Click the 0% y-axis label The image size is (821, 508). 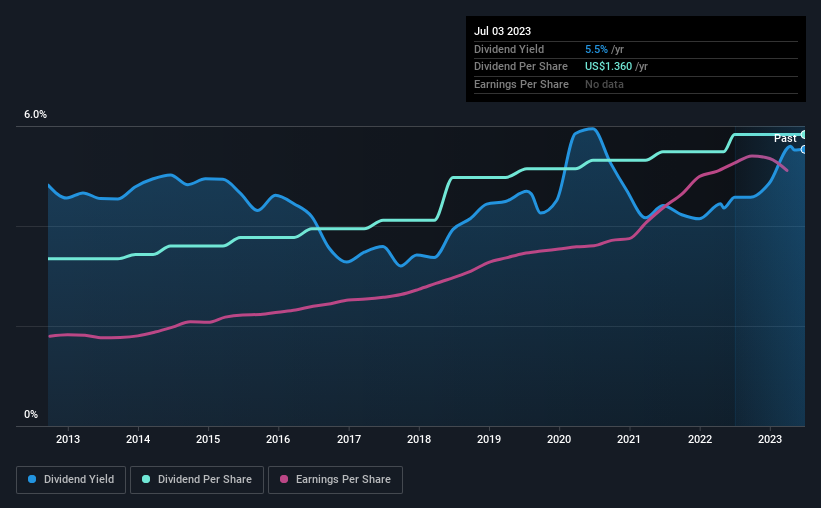(x=31, y=415)
